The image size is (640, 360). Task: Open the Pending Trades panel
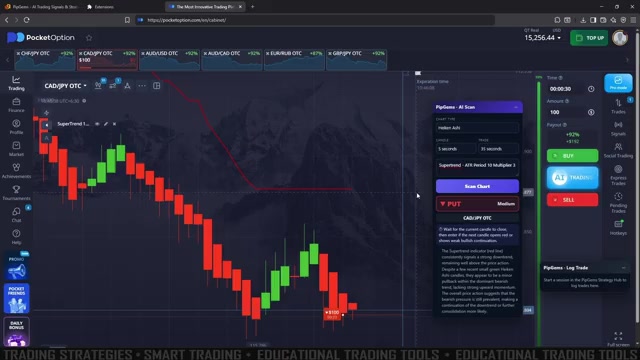(618, 202)
